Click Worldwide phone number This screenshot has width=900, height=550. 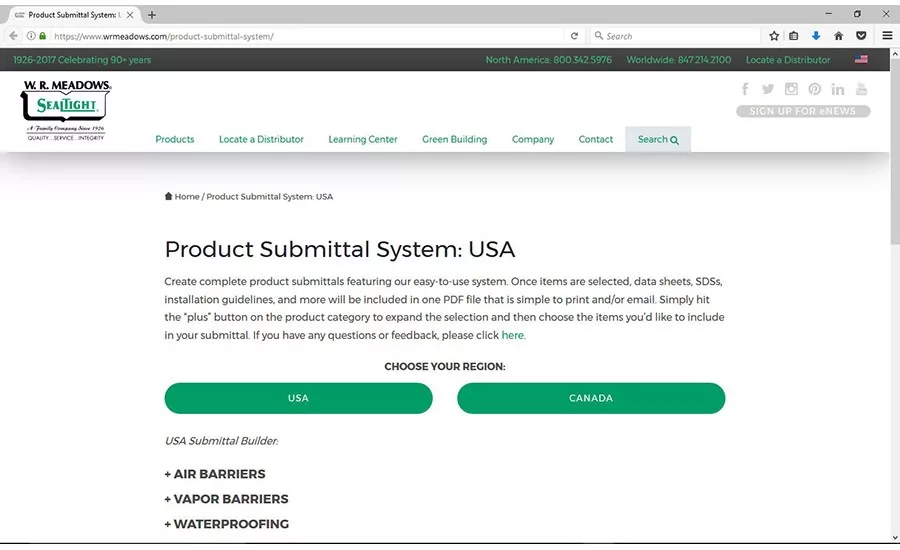[x=679, y=60]
